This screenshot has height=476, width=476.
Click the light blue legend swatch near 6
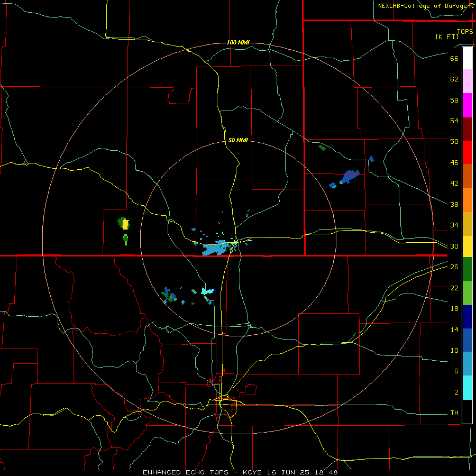pyautogui.click(x=467, y=364)
